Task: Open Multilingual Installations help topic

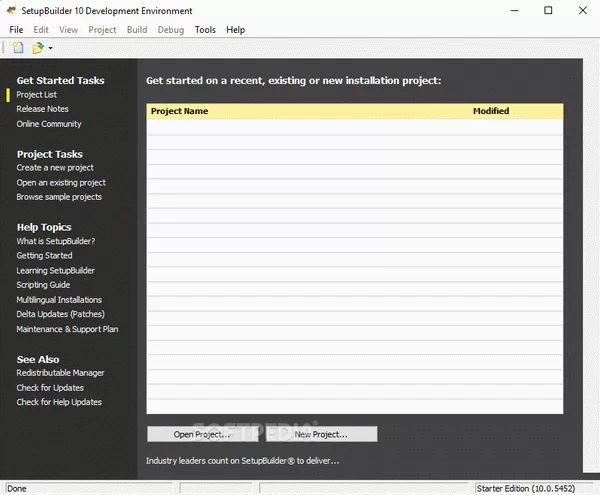Action: 59,300
